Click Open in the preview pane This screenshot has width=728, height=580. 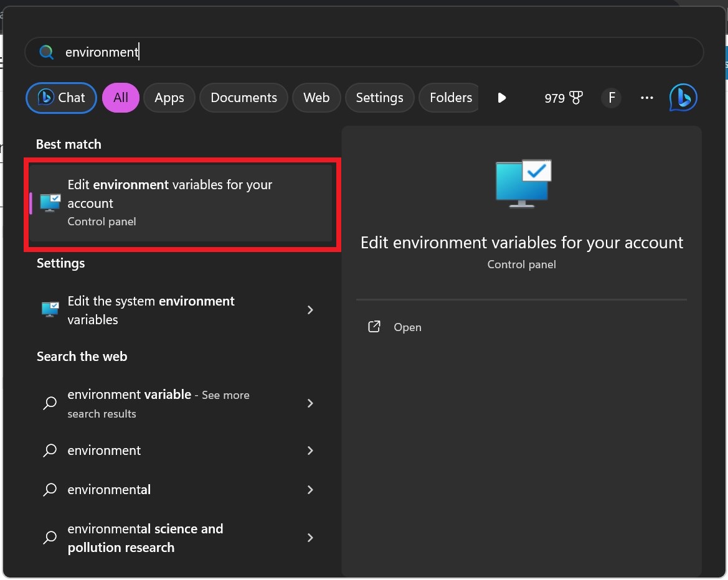407,327
